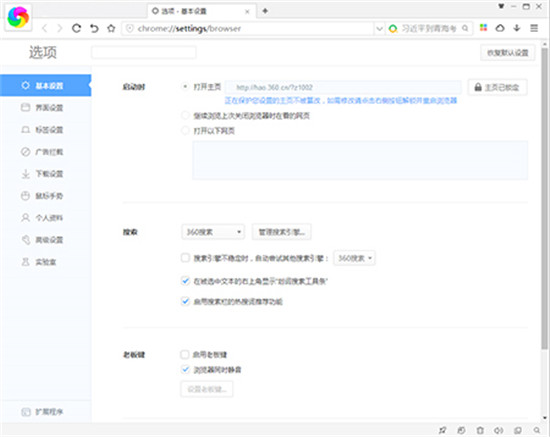Open the colorful apps grid icon

(x=483, y=28)
